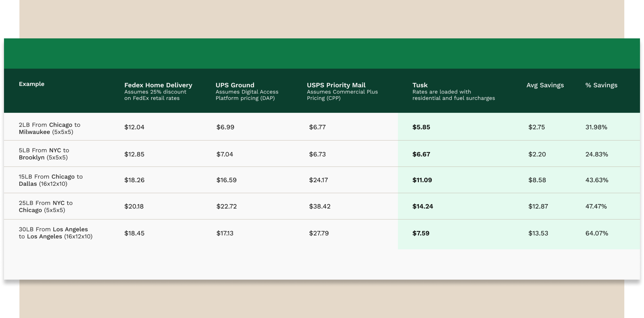Image resolution: width=644 pixels, height=318 pixels.
Task: Select the Tusk price $11.09
Action: 422,180
